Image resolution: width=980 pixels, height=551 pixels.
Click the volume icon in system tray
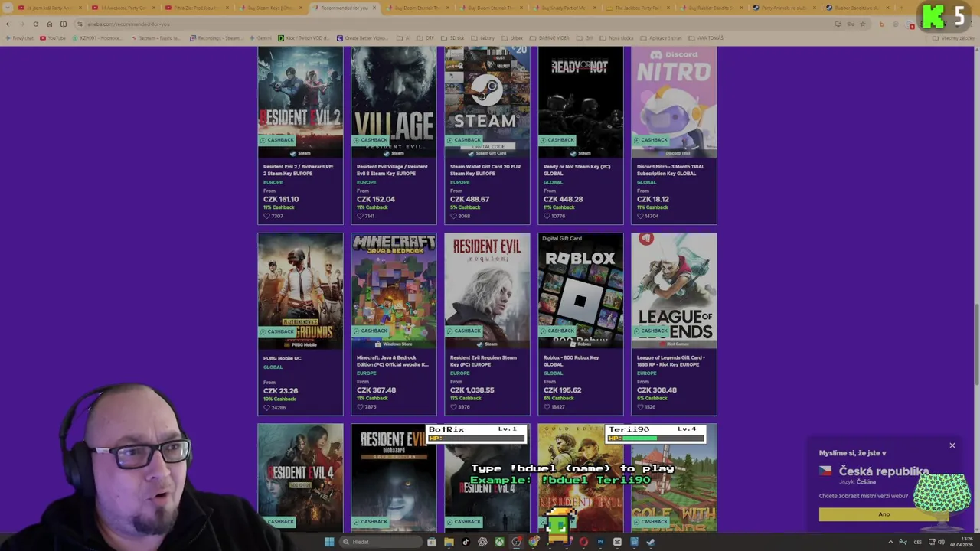pyautogui.click(x=942, y=542)
